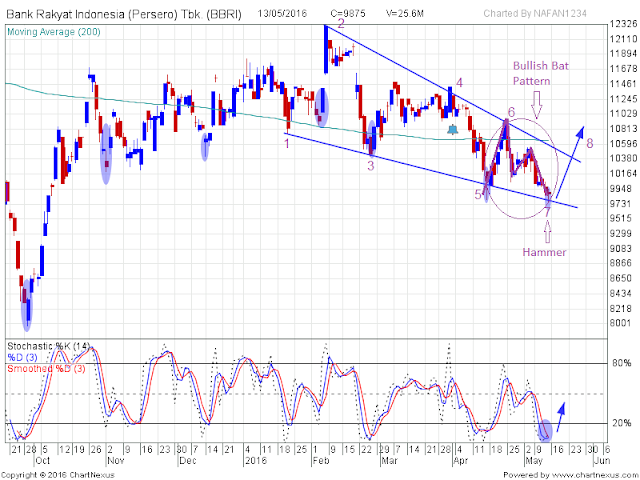
Task: Click the Oct month label on time axis
Action: (42, 461)
